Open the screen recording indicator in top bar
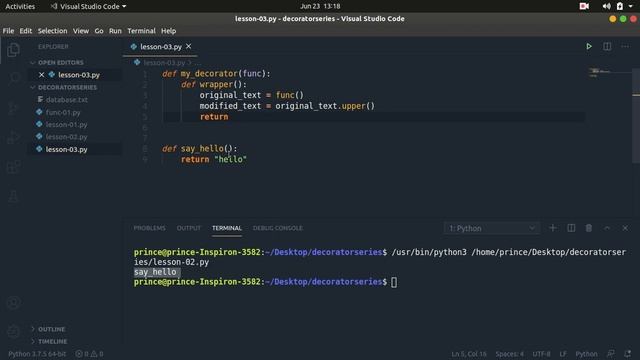 [x=584, y=6]
